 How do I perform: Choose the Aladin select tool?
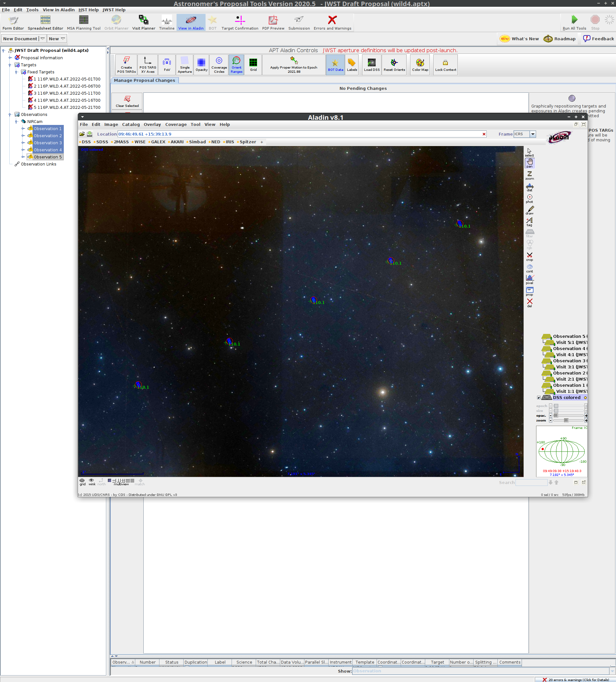point(529,152)
